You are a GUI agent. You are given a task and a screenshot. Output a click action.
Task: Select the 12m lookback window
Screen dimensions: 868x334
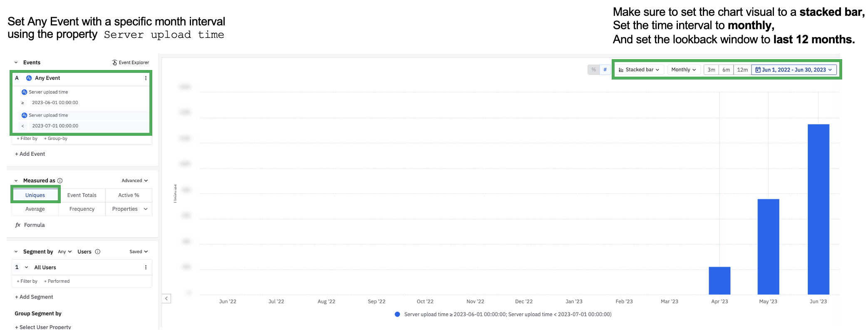pos(742,70)
